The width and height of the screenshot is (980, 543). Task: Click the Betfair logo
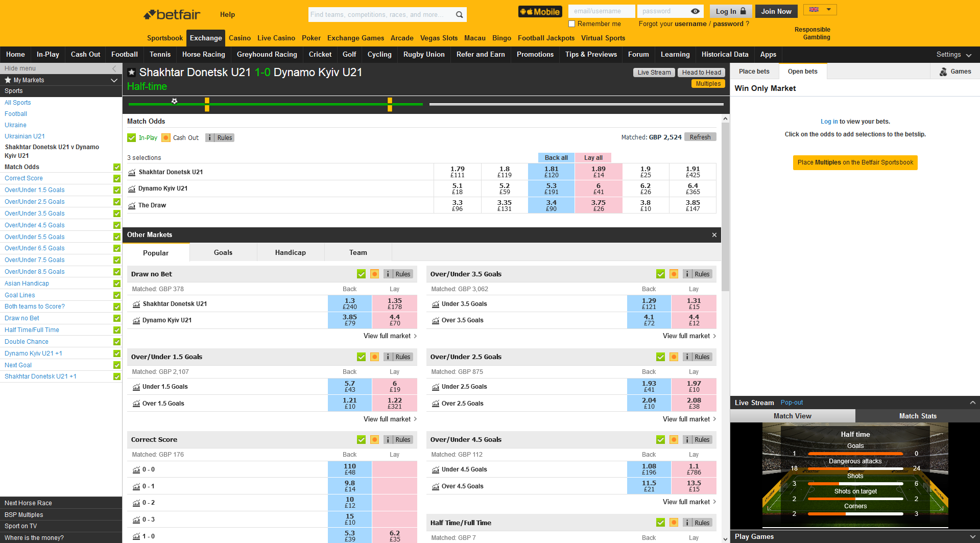[x=172, y=14]
